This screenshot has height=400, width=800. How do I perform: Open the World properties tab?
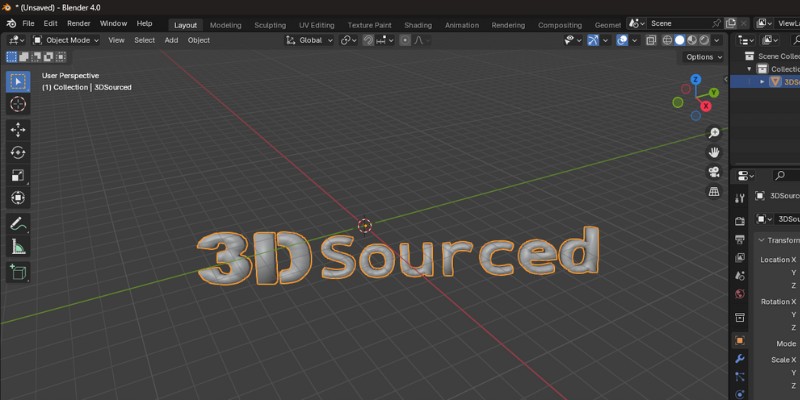click(739, 294)
